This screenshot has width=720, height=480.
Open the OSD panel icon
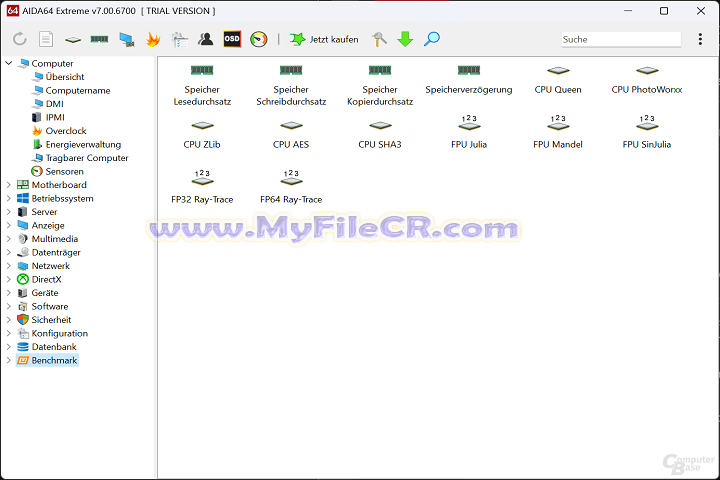pyautogui.click(x=232, y=39)
